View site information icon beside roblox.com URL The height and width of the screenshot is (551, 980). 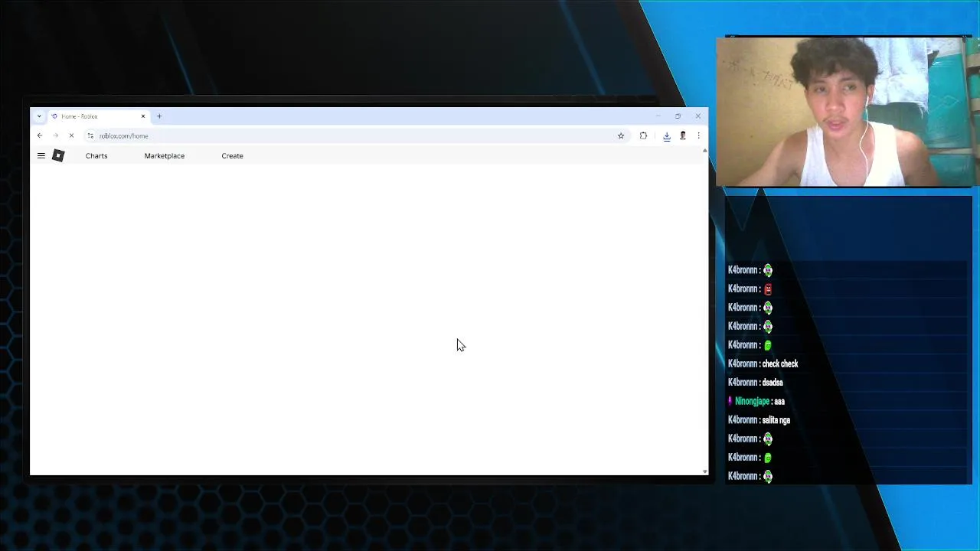tap(90, 135)
